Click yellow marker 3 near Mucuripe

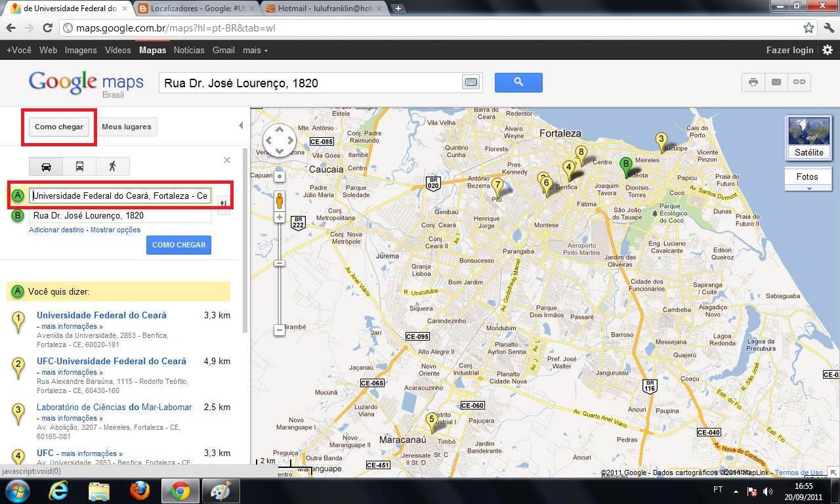[661, 142]
